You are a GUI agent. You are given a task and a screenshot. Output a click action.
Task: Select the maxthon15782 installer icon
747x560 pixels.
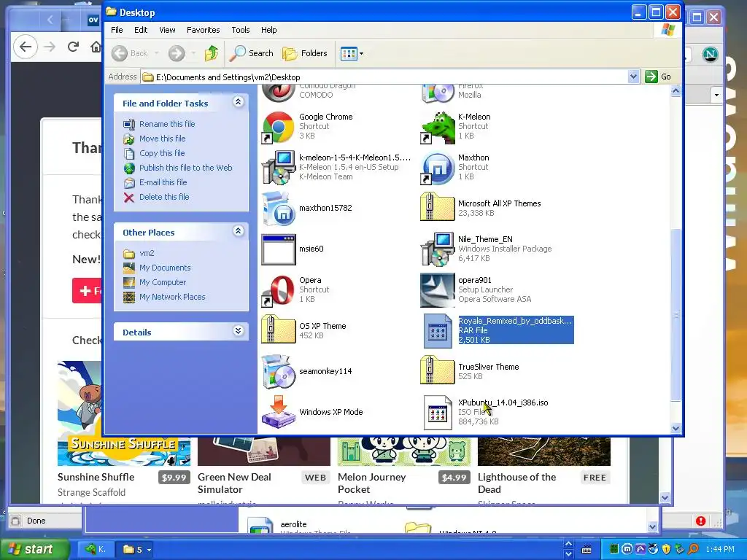tap(278, 208)
